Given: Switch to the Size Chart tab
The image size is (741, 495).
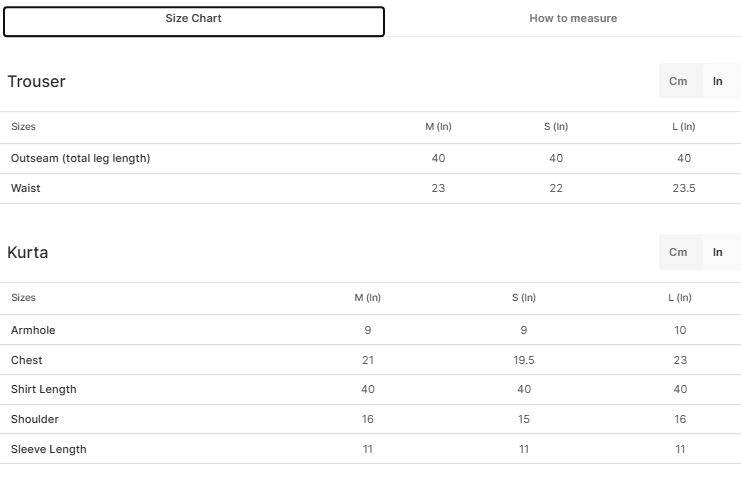Looking at the screenshot, I should (194, 19).
